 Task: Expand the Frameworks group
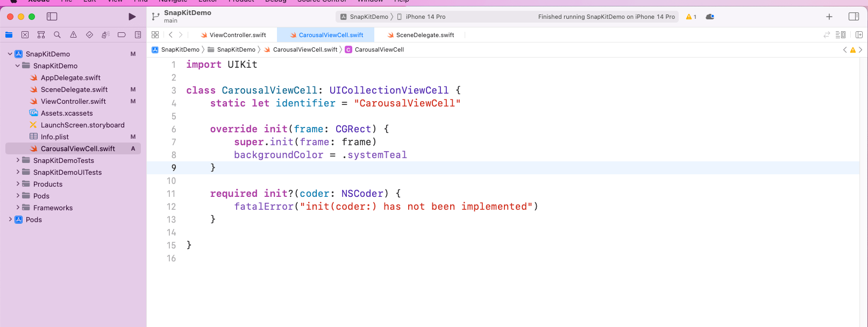(x=18, y=208)
